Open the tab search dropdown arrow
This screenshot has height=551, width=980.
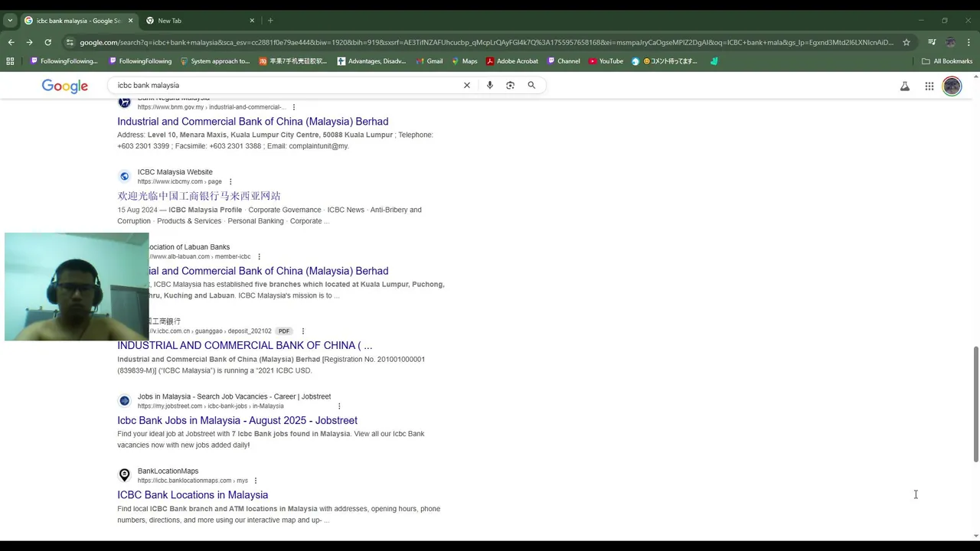click(x=10, y=21)
